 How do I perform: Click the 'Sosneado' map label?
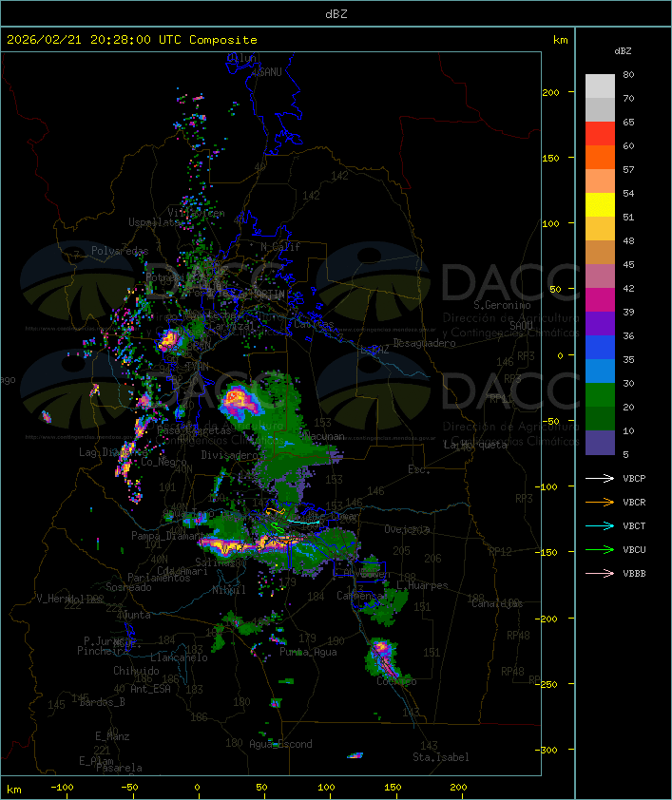click(129, 587)
